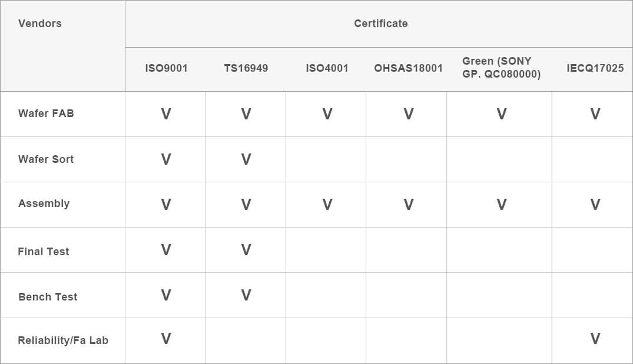Select the Wafer Sort row label
Screen dimensions: 633x364
click(46, 159)
